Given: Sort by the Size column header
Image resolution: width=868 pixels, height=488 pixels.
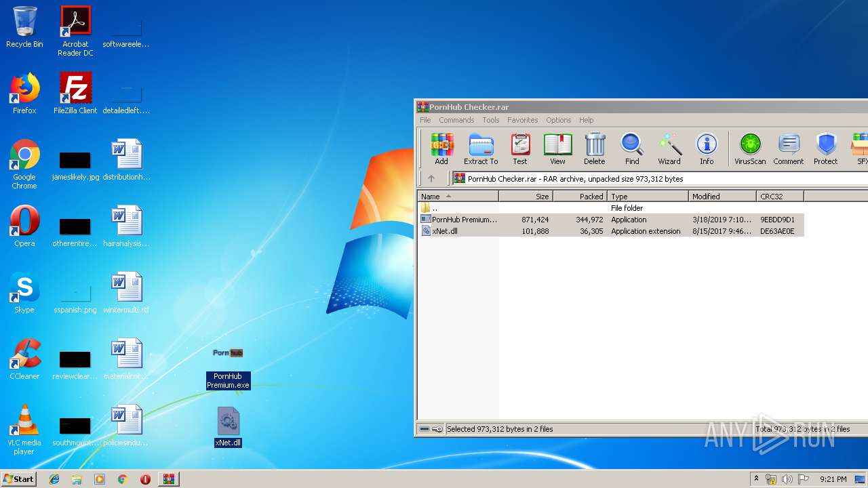Looking at the screenshot, I should click(526, 197).
